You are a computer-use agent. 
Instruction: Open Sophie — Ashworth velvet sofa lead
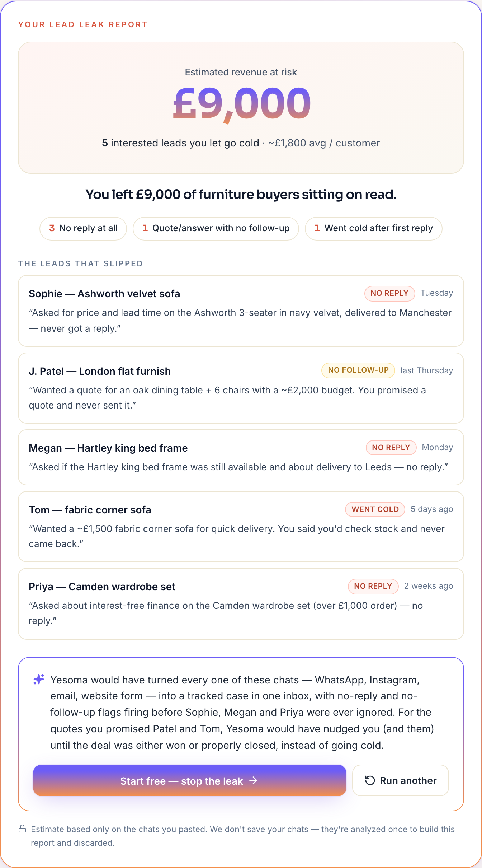241,311
